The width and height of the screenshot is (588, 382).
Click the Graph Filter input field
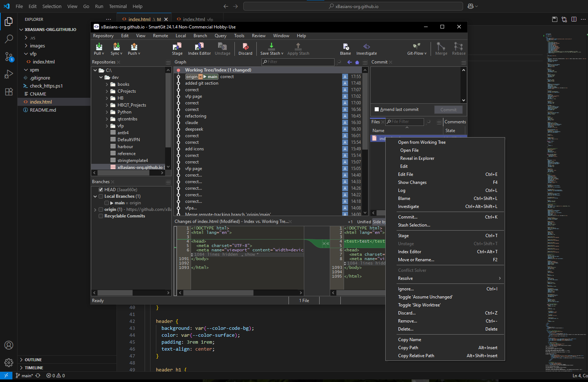298,62
